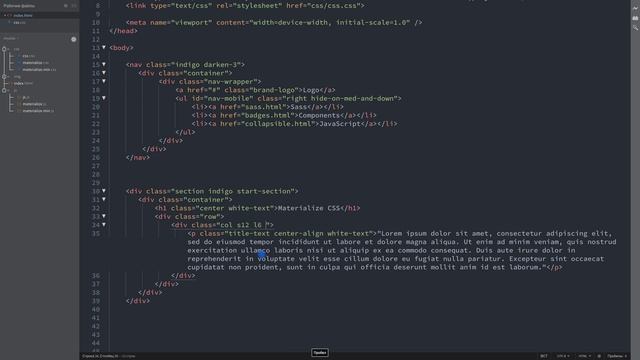The width and height of the screenshot is (640, 360).
Task: Click the 'col s12 l6' class value
Action: [x=241, y=225]
